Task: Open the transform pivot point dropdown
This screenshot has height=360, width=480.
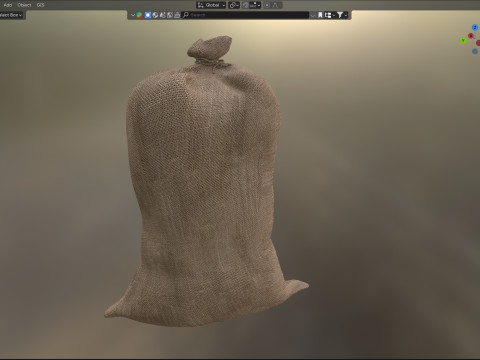Action: point(234,5)
